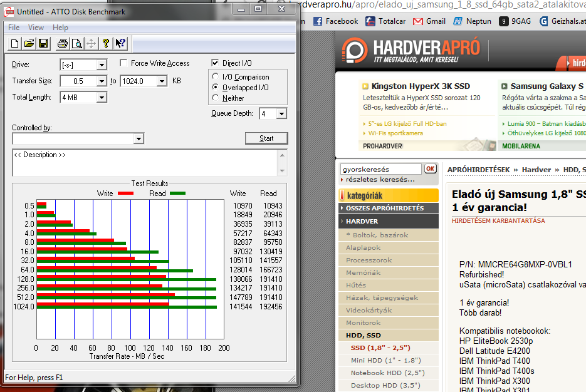Click the Hardver breadcrumb link
The width and height of the screenshot is (586, 392).
tap(536, 170)
